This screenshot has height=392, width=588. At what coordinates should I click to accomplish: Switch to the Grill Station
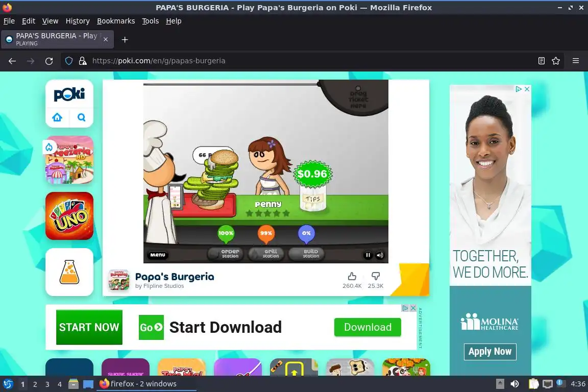(266, 254)
